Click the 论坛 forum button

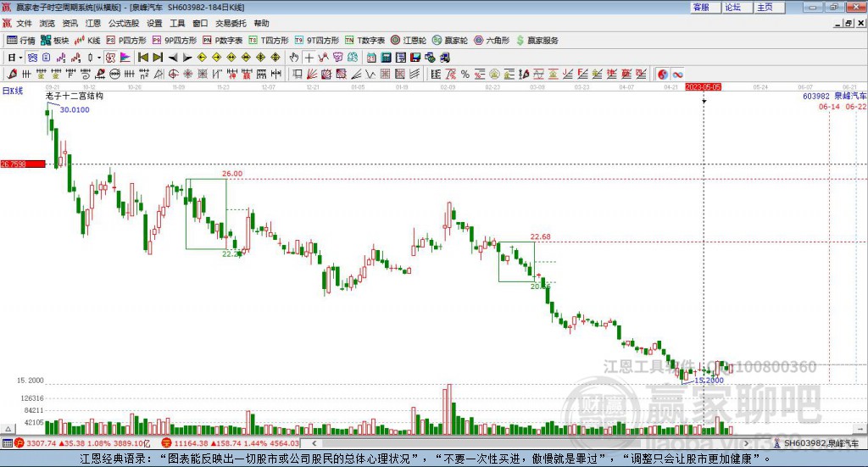pos(737,7)
